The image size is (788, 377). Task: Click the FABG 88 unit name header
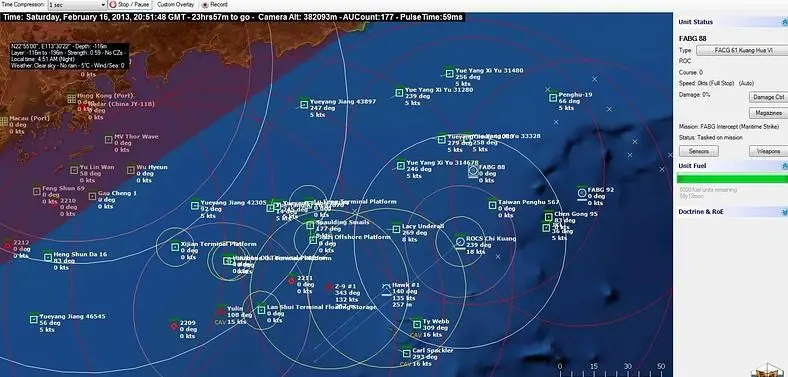693,38
